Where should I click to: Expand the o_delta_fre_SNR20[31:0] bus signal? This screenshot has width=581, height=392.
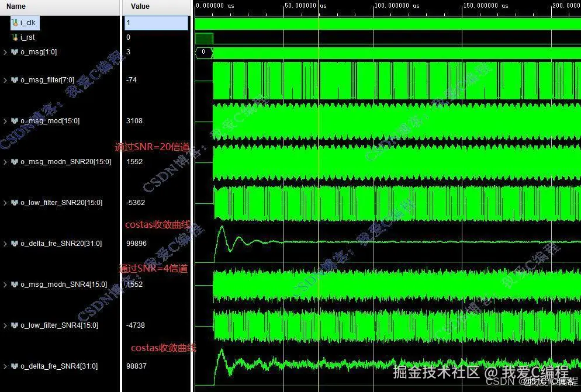click(x=6, y=243)
